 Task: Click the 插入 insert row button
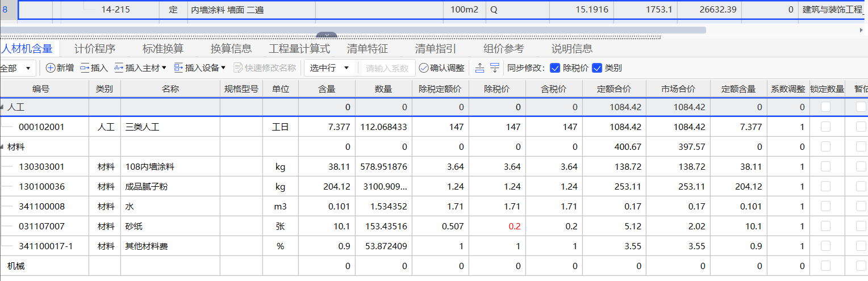click(x=94, y=68)
